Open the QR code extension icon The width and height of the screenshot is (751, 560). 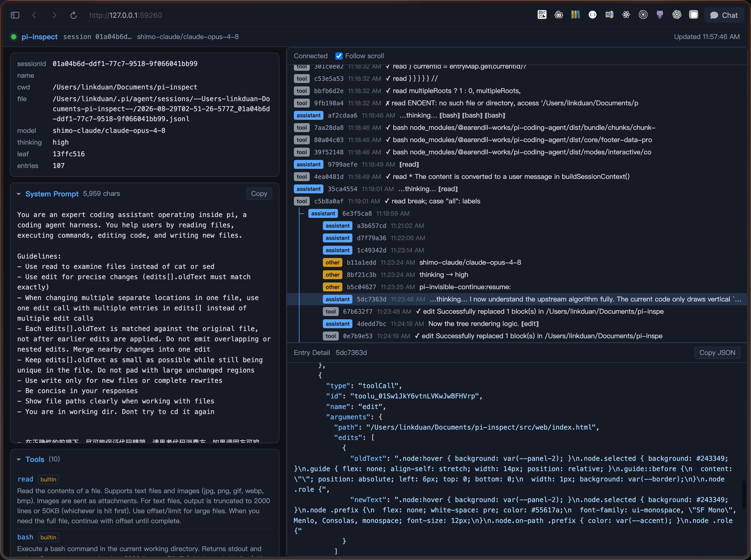coord(542,14)
